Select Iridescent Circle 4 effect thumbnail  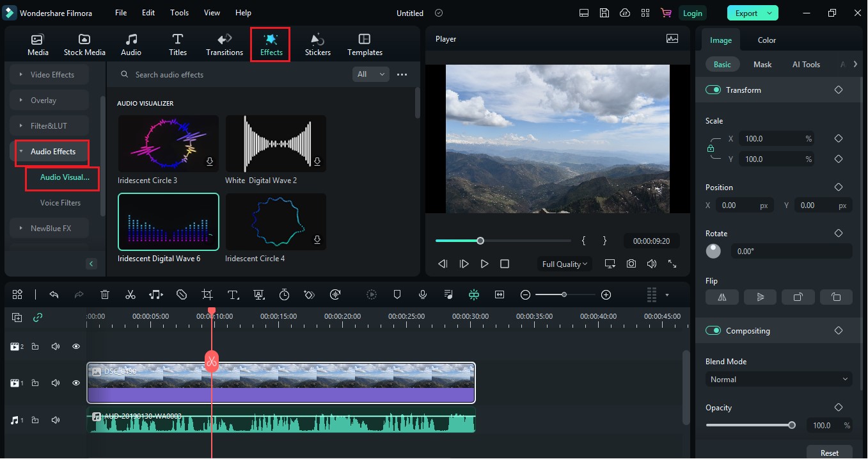coord(276,221)
